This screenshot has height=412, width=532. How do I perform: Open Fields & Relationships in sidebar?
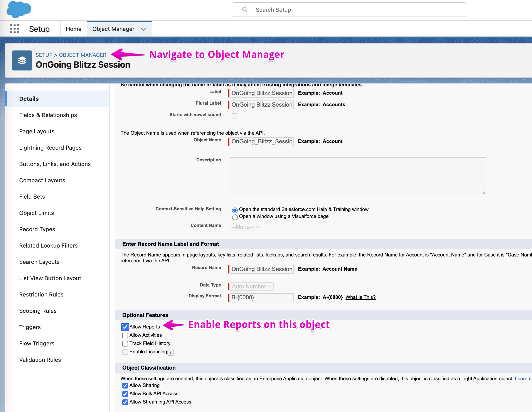pos(48,115)
